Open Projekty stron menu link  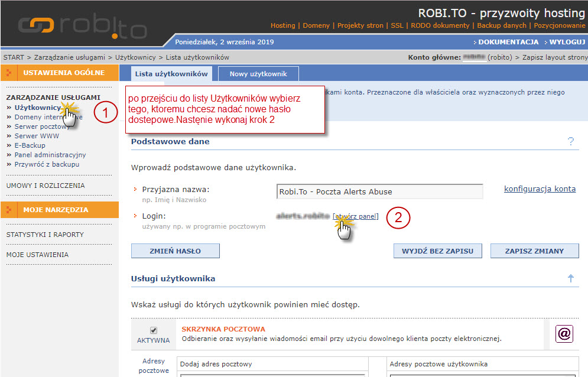(360, 25)
